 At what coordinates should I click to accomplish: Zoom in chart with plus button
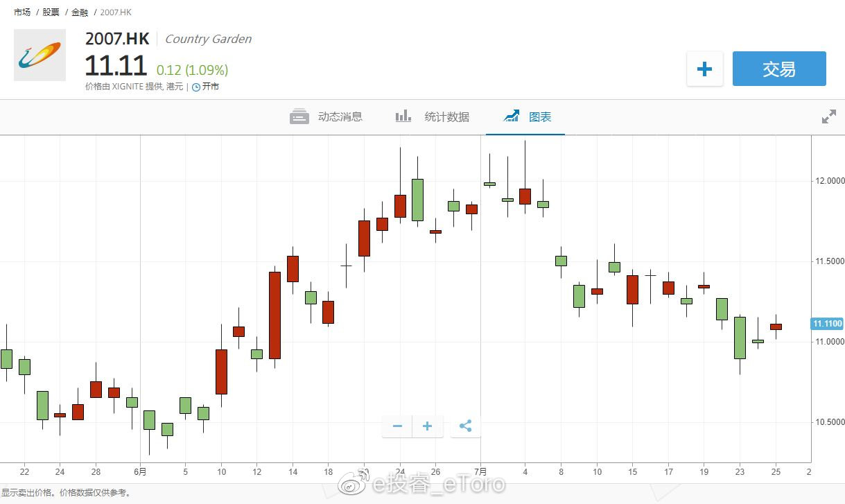pyautogui.click(x=428, y=426)
